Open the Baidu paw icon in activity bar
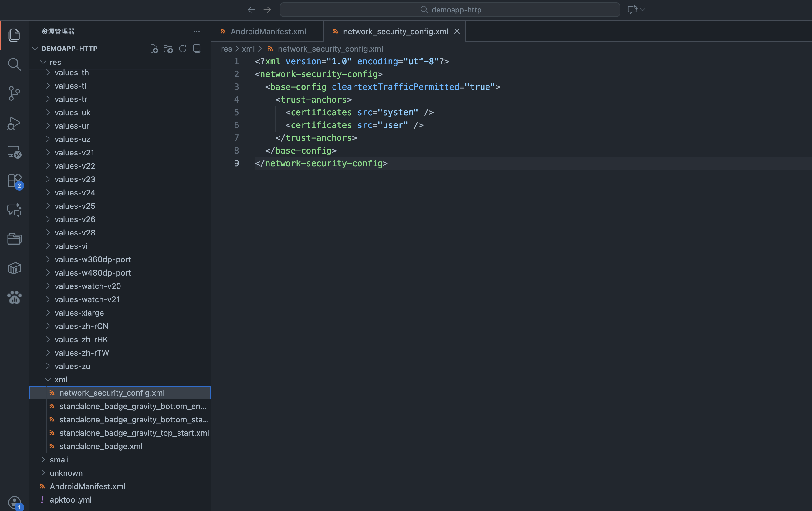 coord(14,297)
